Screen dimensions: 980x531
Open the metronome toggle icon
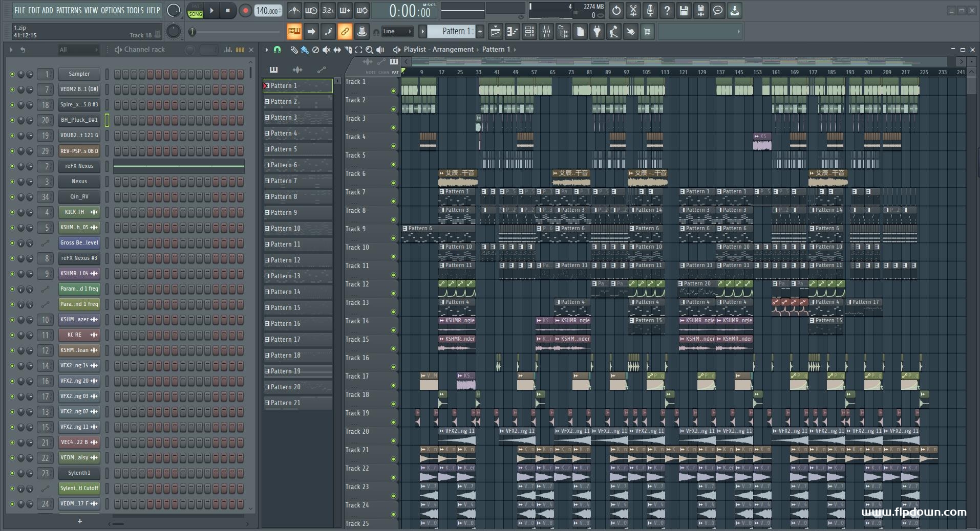pyautogui.click(x=294, y=10)
